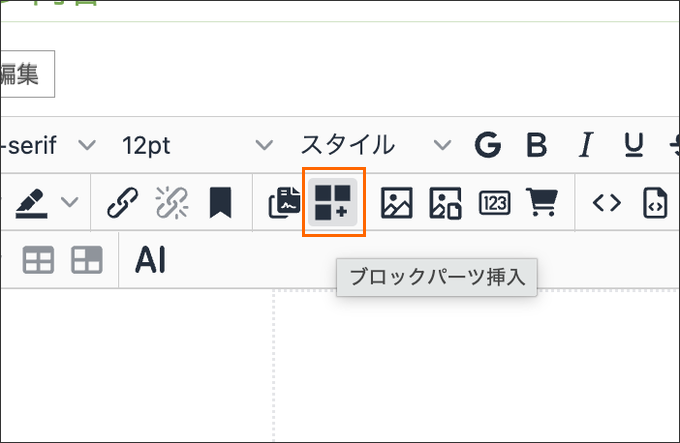Remove link using the unlink icon
The height and width of the screenshot is (443, 680).
point(171,203)
